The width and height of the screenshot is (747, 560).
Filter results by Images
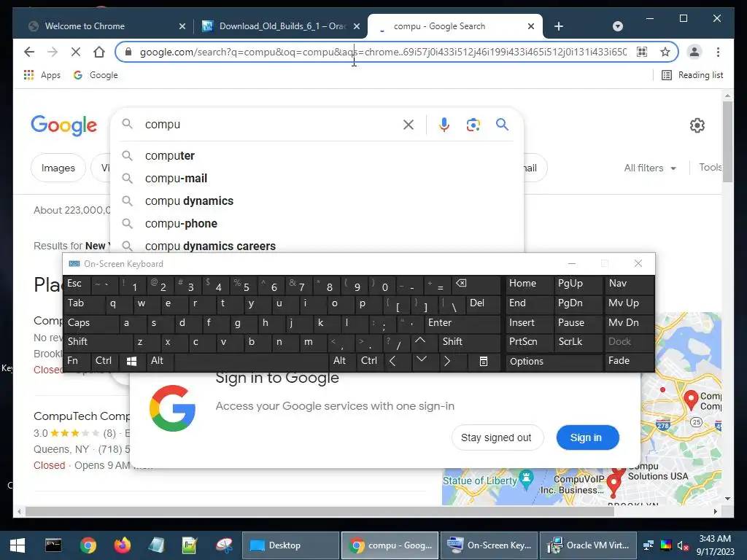tap(58, 168)
